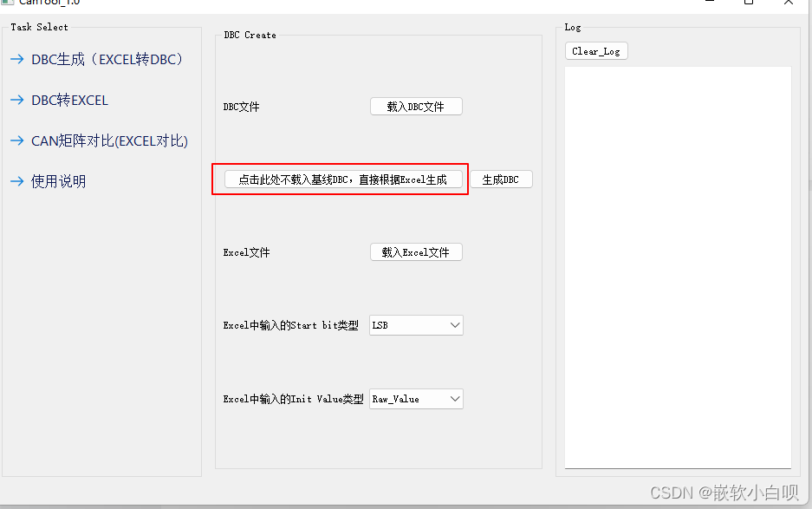Viewport: 812px width, 509px height.
Task: Click the blue arrow icon beside DBC生成
Action: [x=17, y=59]
